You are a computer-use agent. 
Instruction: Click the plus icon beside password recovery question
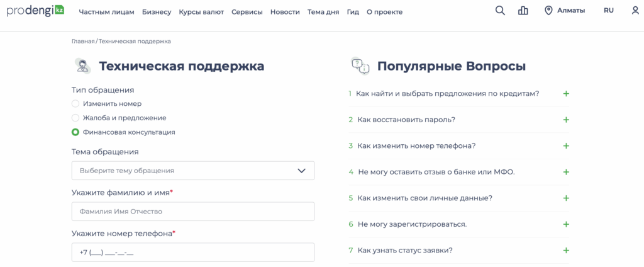(566, 120)
